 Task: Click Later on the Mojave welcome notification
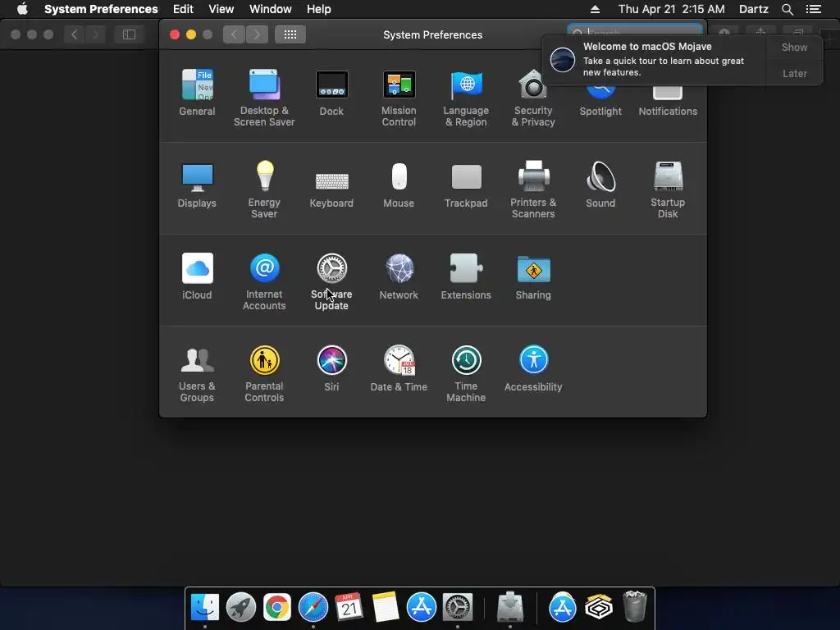point(794,73)
